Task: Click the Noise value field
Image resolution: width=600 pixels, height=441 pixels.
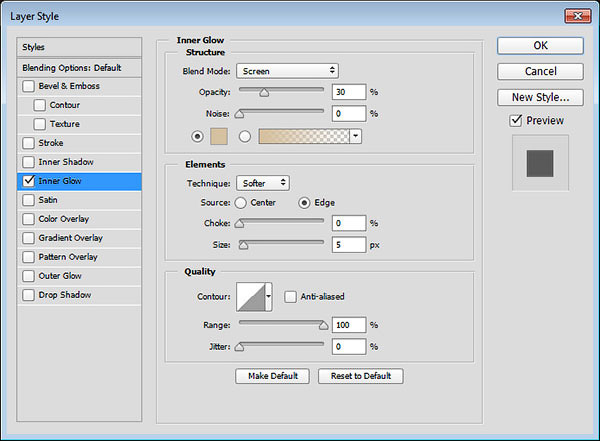Action: tap(349, 114)
